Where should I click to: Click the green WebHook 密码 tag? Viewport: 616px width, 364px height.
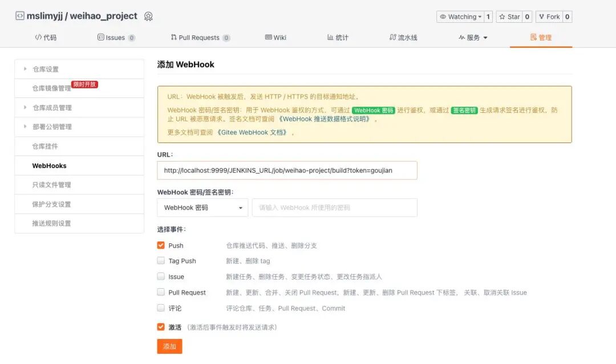pos(373,111)
